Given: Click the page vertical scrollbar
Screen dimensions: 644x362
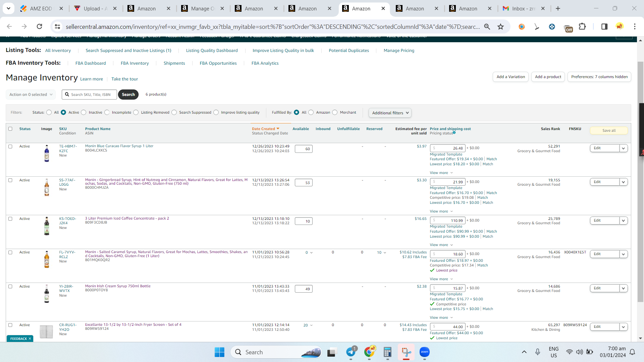Looking at the screenshot, I should coord(640,182).
